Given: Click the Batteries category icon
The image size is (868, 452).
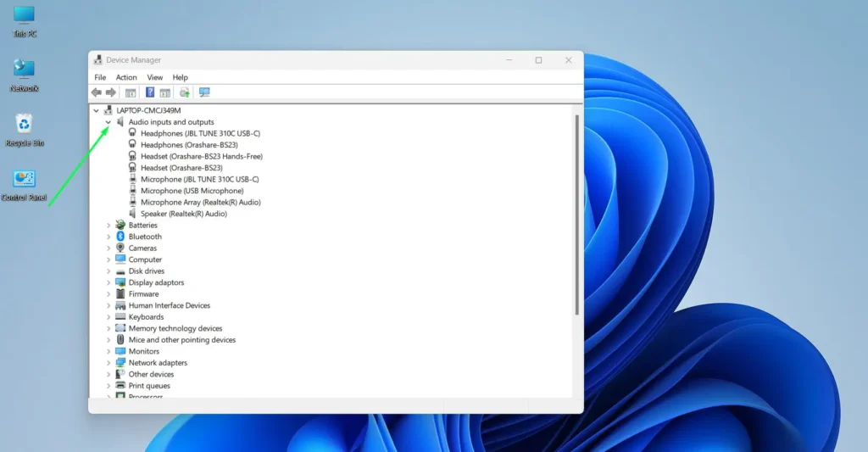Looking at the screenshot, I should [120, 225].
